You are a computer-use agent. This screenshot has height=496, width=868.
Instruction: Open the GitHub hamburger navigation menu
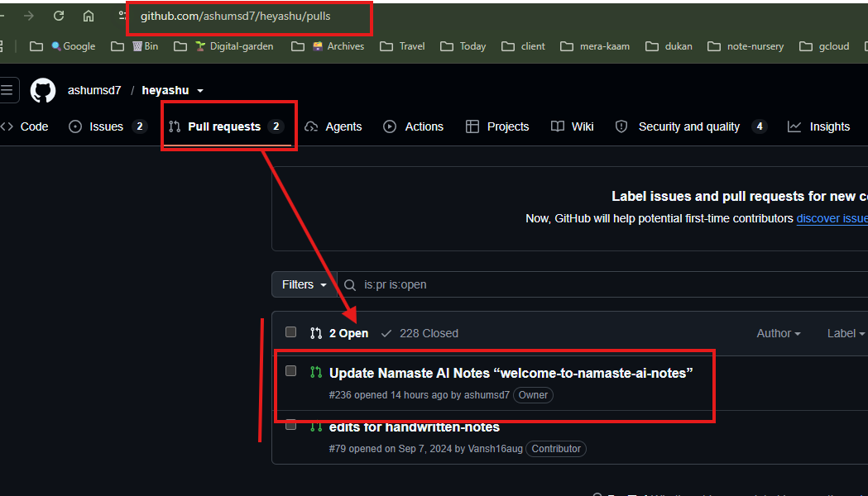(x=7, y=90)
